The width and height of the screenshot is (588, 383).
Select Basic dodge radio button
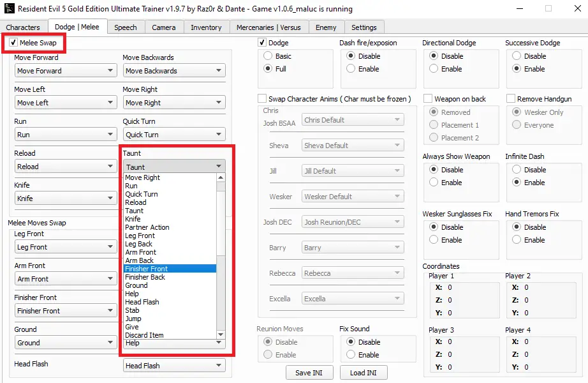click(268, 56)
